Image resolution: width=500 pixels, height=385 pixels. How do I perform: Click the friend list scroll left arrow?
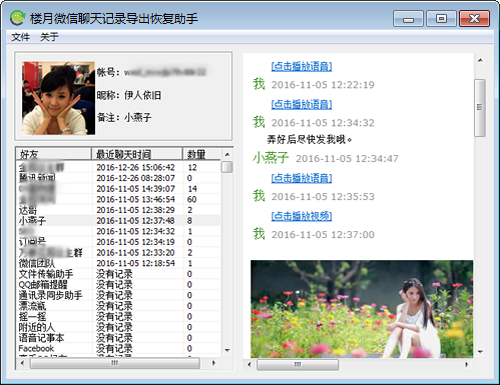tap(22, 363)
